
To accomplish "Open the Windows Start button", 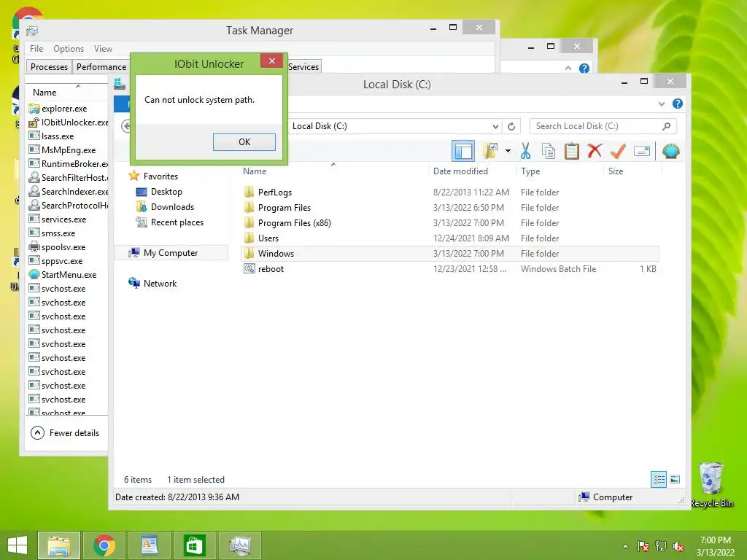I will (x=18, y=545).
